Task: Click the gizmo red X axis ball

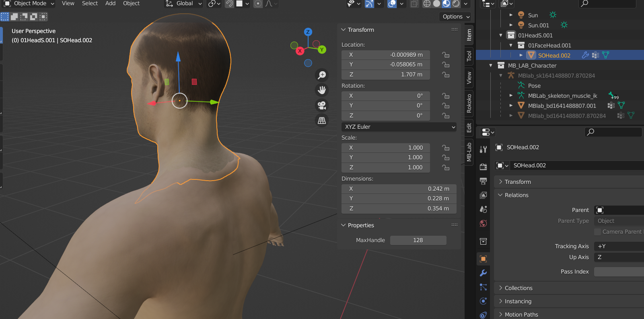Action: (300, 51)
